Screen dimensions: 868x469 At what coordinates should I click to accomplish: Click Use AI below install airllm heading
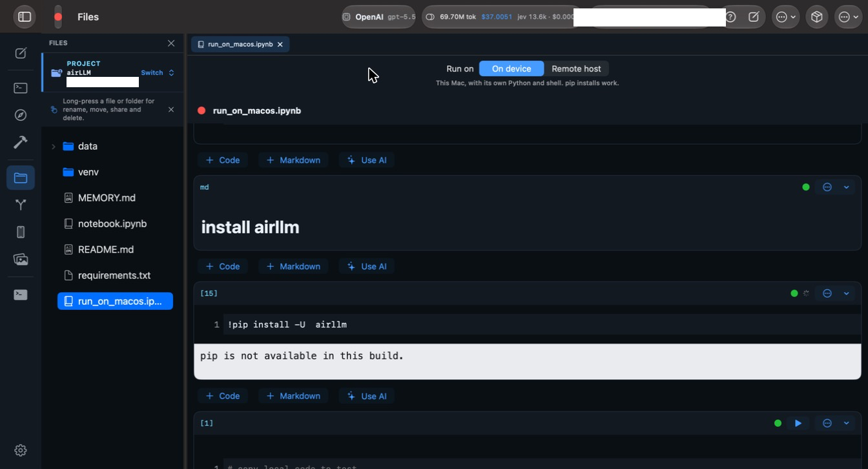pyautogui.click(x=367, y=266)
